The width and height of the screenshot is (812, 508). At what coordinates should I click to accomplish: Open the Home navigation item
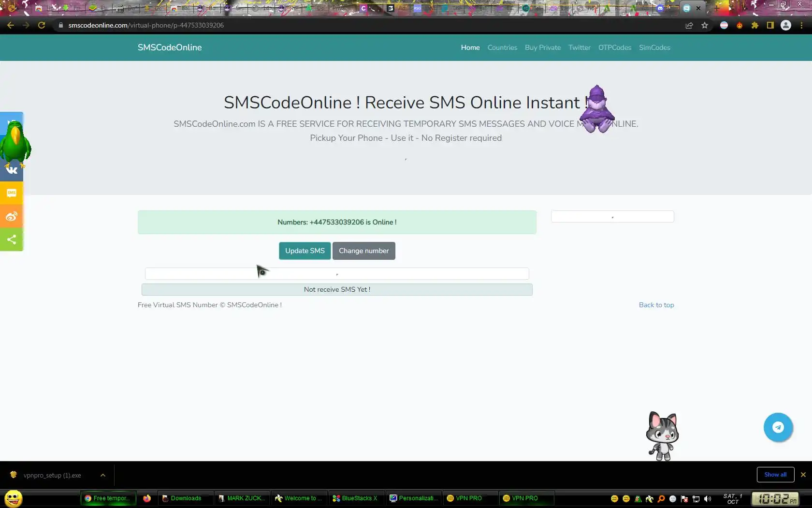pos(470,47)
